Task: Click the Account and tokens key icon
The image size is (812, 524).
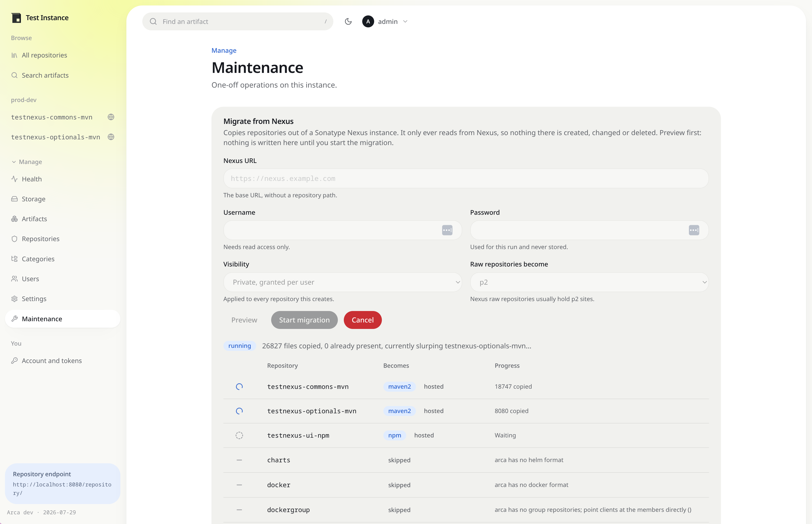Action: click(x=14, y=361)
